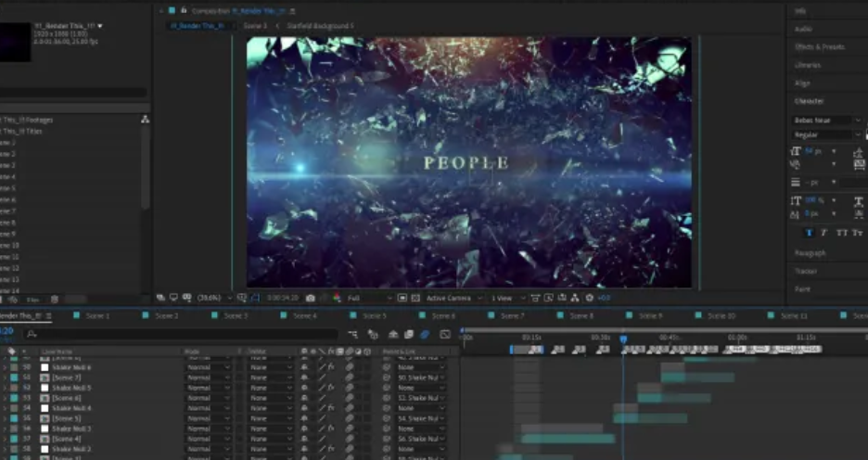The height and width of the screenshot is (460, 868).
Task: Open the Graph Editor in timeline
Action: [445, 334]
